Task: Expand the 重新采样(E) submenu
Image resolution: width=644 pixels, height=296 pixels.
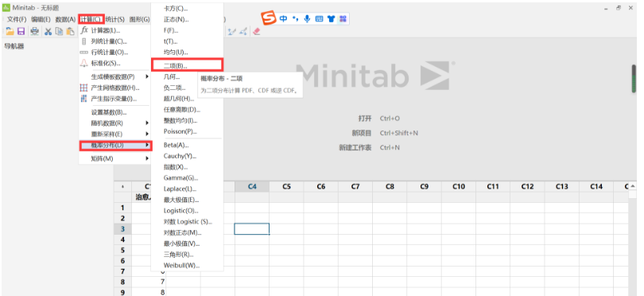Action: (114, 134)
